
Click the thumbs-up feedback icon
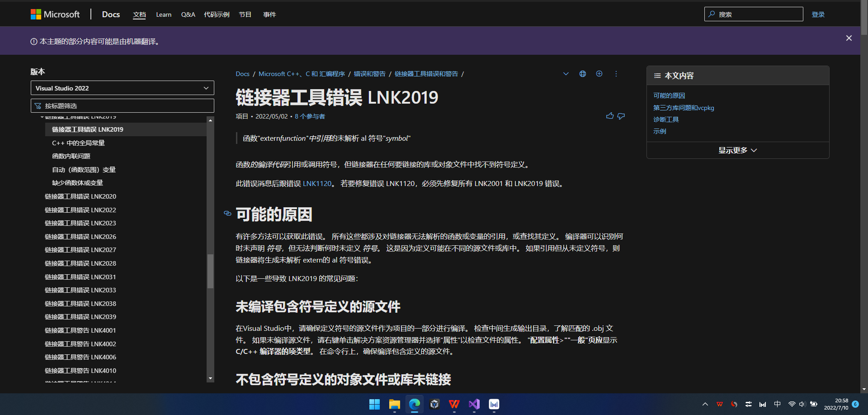[x=610, y=116]
